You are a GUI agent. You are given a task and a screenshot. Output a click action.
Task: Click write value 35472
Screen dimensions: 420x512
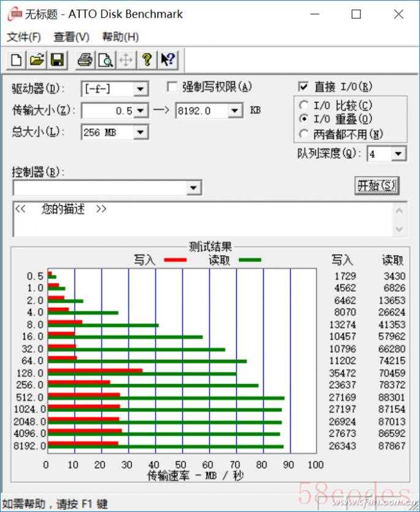pyautogui.click(x=342, y=373)
